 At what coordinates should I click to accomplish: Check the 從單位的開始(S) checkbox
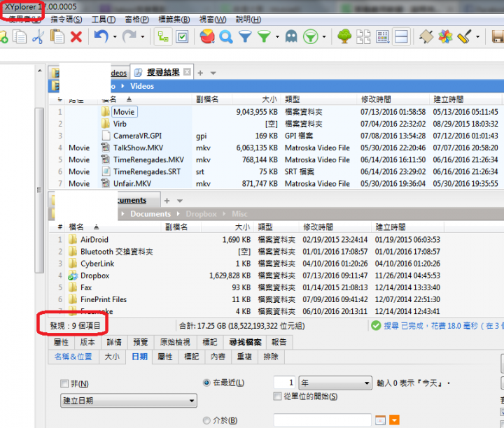(x=277, y=397)
